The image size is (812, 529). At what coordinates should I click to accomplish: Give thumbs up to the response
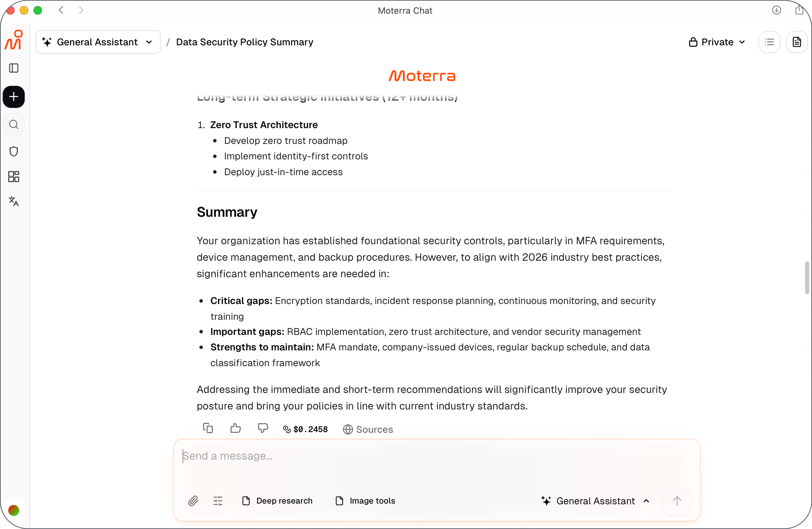pos(235,428)
